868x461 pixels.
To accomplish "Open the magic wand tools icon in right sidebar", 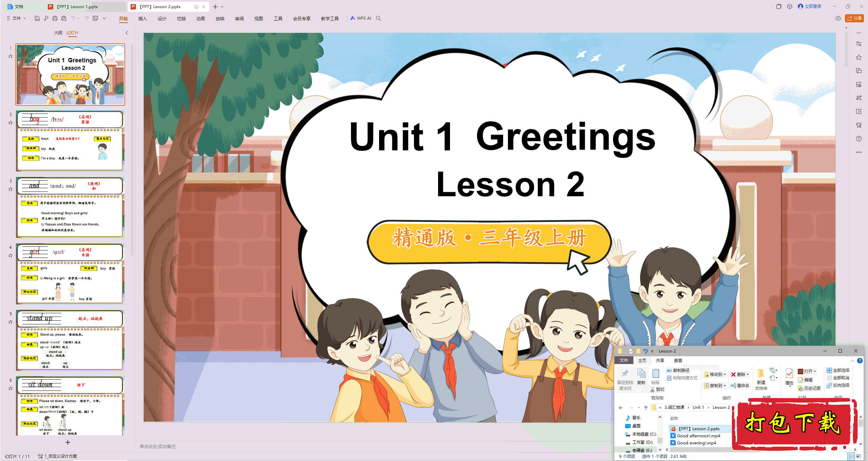I will point(859,98).
